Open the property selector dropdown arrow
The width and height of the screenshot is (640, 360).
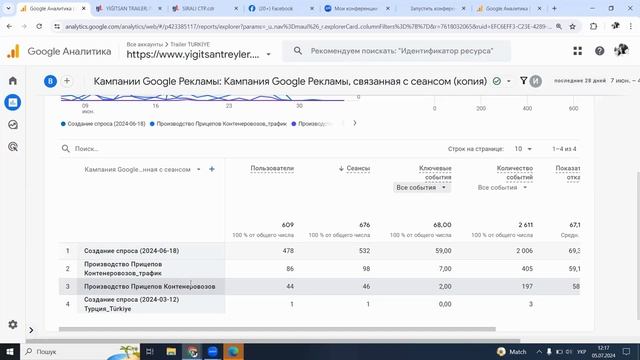tap(269, 54)
